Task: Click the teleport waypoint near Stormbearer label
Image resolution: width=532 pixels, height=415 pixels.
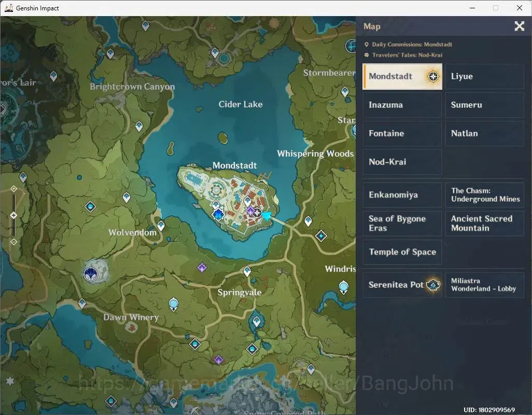Action: (345, 92)
